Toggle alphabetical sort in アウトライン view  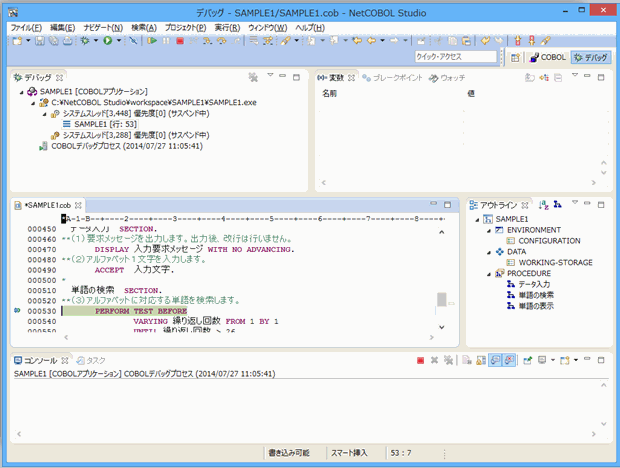[544, 205]
